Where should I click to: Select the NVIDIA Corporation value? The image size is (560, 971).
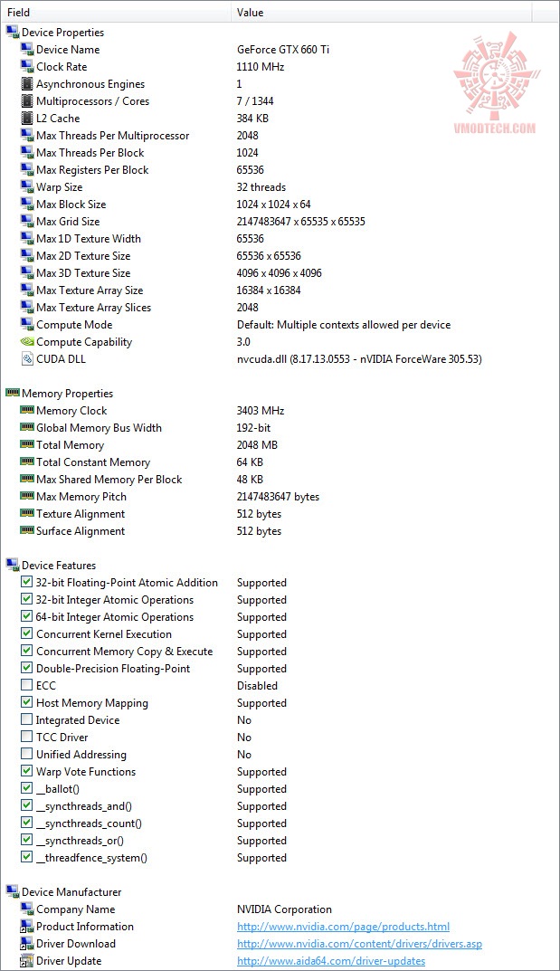point(284,909)
